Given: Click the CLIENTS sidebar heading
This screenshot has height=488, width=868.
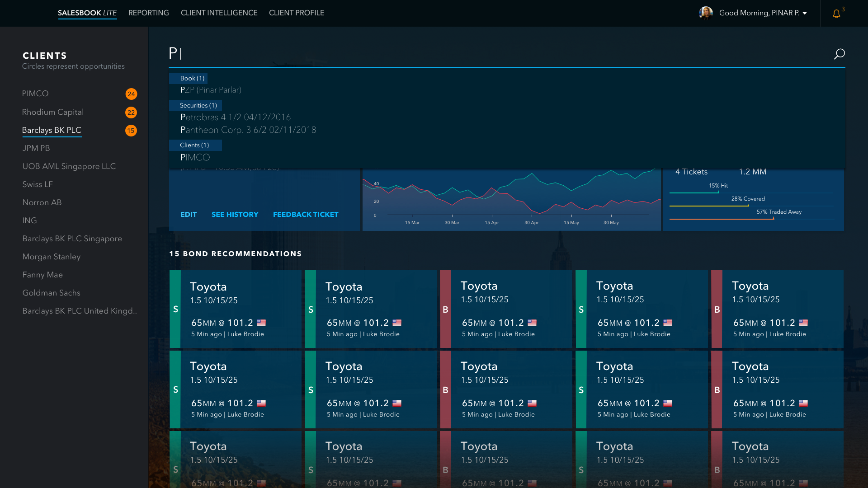Looking at the screenshot, I should [45, 56].
